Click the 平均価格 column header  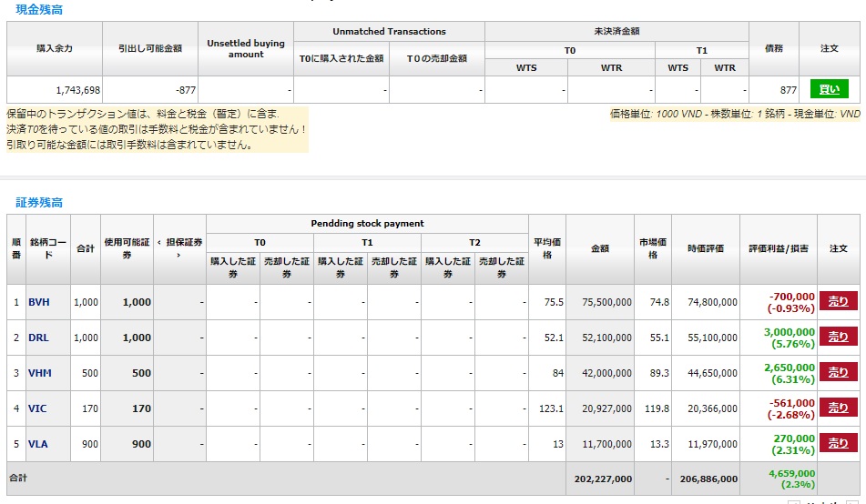tap(547, 248)
